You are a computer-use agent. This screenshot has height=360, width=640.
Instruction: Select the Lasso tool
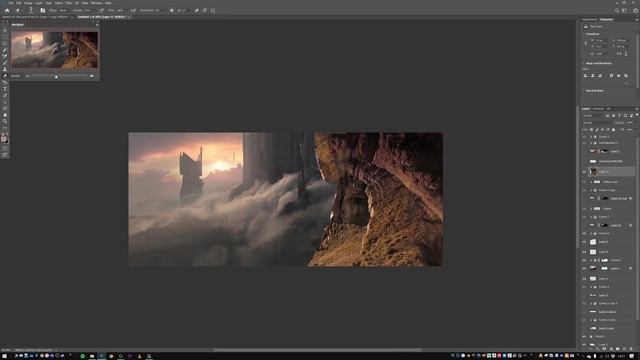pos(5,43)
